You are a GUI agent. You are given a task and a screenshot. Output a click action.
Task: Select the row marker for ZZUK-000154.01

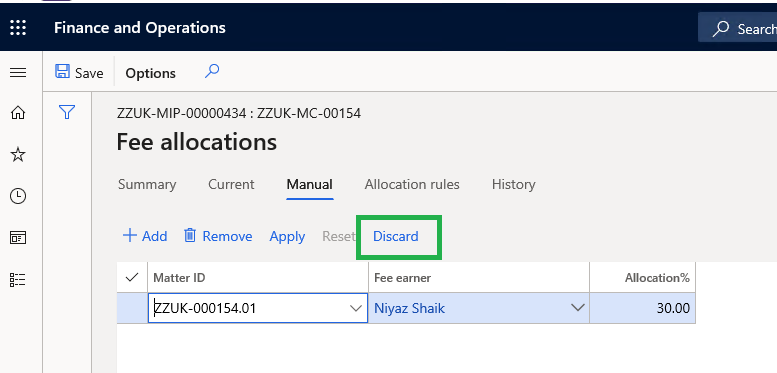(x=132, y=308)
